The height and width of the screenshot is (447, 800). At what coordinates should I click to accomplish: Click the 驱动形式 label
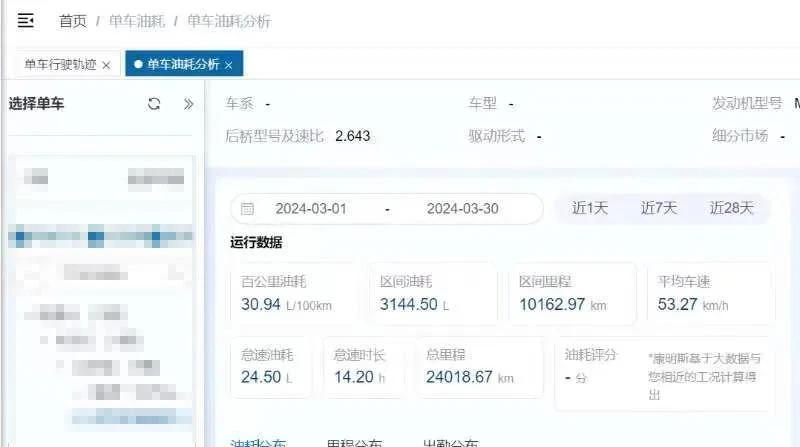coord(496,136)
